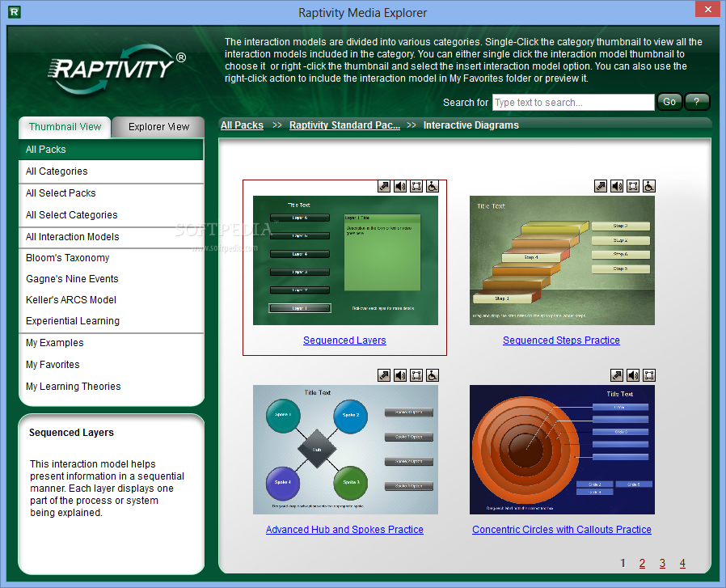The image size is (726, 588).
Task: Click arrow icon above Sequenced Steps Practice
Action: point(601,186)
